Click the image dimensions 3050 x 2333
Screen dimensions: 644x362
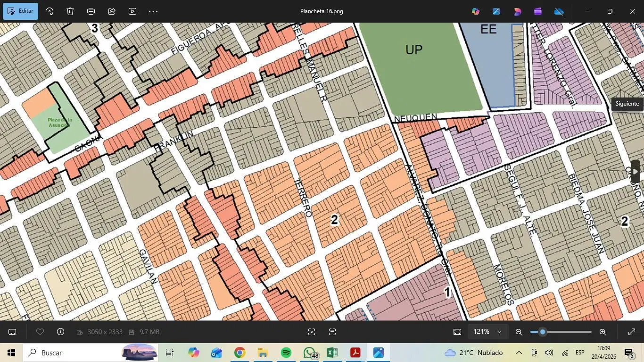(x=105, y=332)
